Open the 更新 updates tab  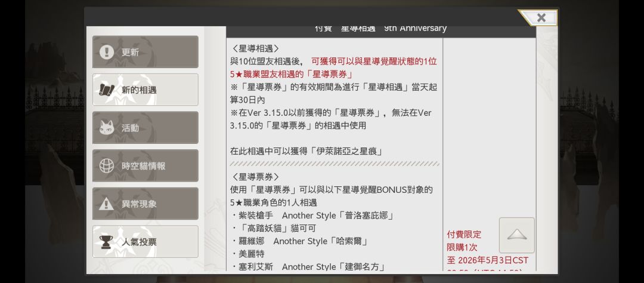point(145,52)
